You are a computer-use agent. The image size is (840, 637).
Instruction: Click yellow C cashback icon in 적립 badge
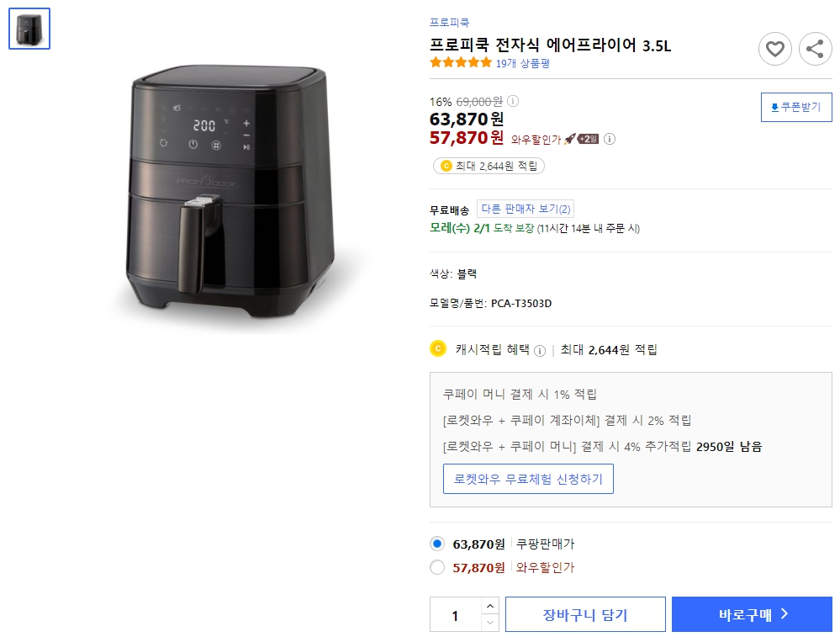(x=446, y=165)
